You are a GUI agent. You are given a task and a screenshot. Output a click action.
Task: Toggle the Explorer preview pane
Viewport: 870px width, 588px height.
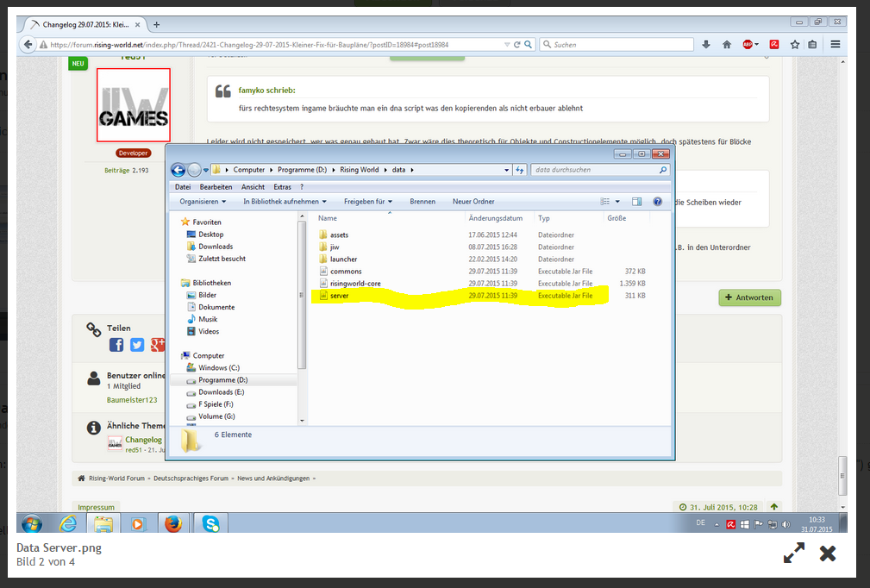coord(636,202)
